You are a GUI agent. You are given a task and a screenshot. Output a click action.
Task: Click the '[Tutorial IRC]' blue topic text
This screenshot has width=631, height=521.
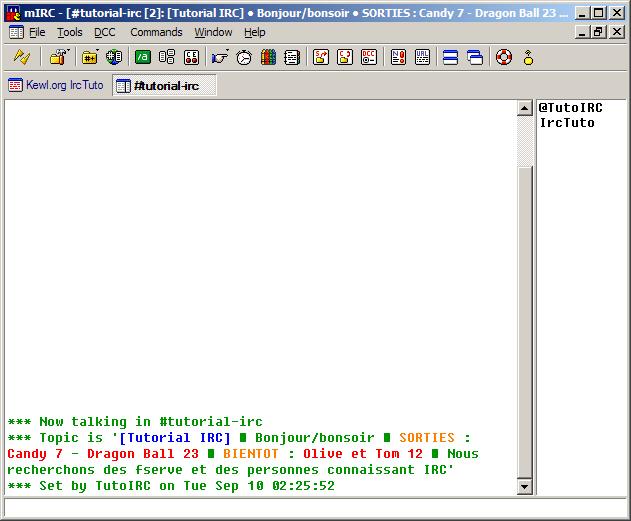(x=175, y=438)
